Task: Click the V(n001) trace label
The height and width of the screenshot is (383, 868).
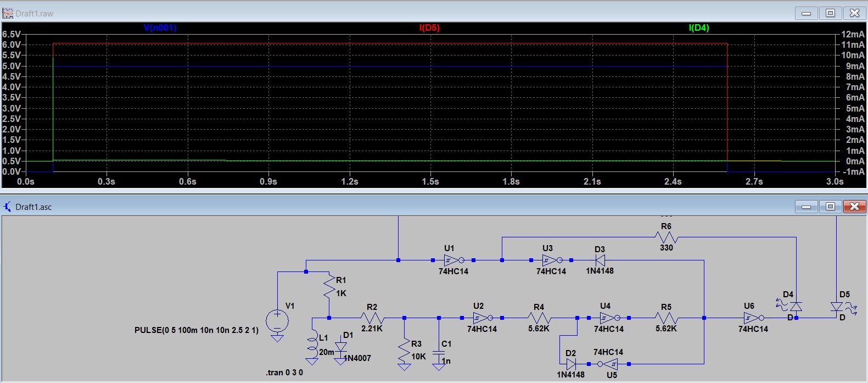Action: click(160, 27)
